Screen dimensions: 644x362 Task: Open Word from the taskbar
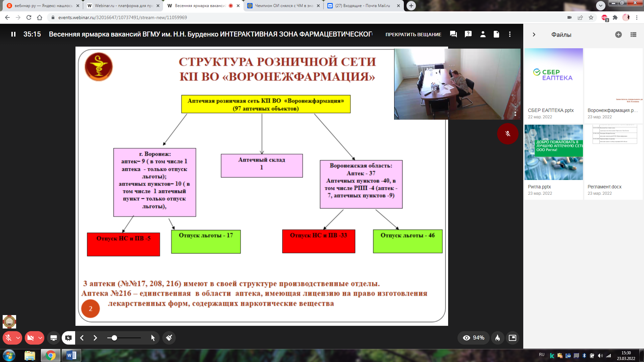pyautogui.click(x=71, y=355)
